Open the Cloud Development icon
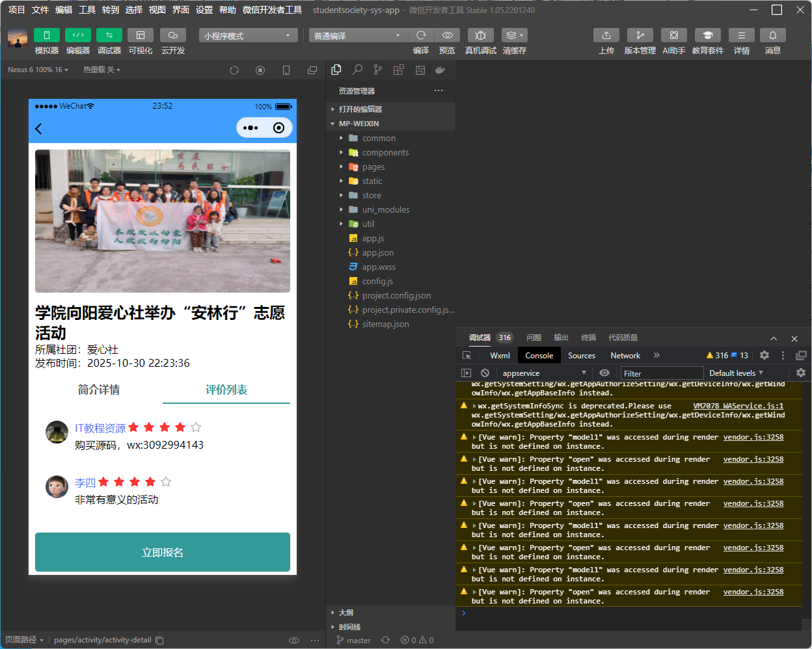Image resolution: width=812 pixels, height=649 pixels. pos(173,35)
